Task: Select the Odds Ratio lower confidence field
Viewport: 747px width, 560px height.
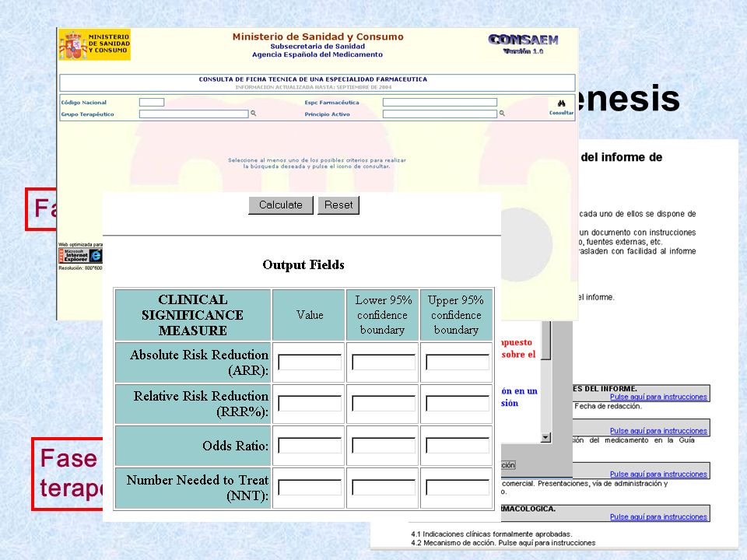Action: coord(384,446)
